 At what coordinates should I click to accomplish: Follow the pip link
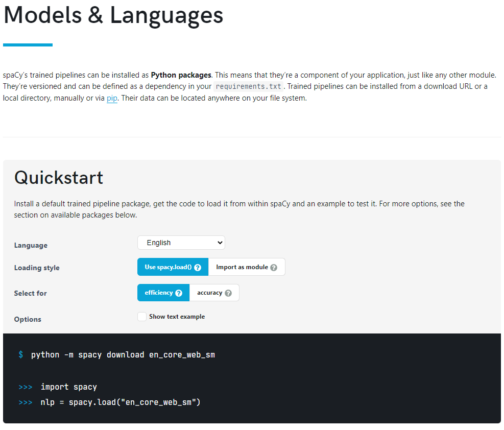pos(112,98)
